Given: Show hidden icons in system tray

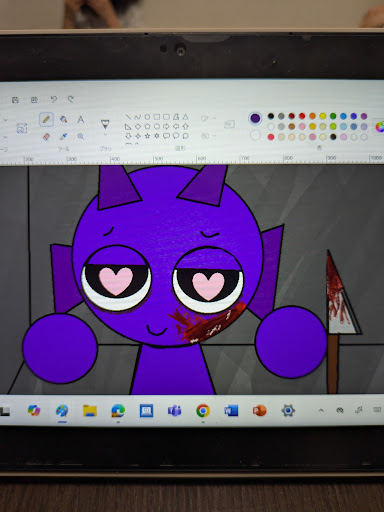Looking at the screenshot, I should 321,410.
